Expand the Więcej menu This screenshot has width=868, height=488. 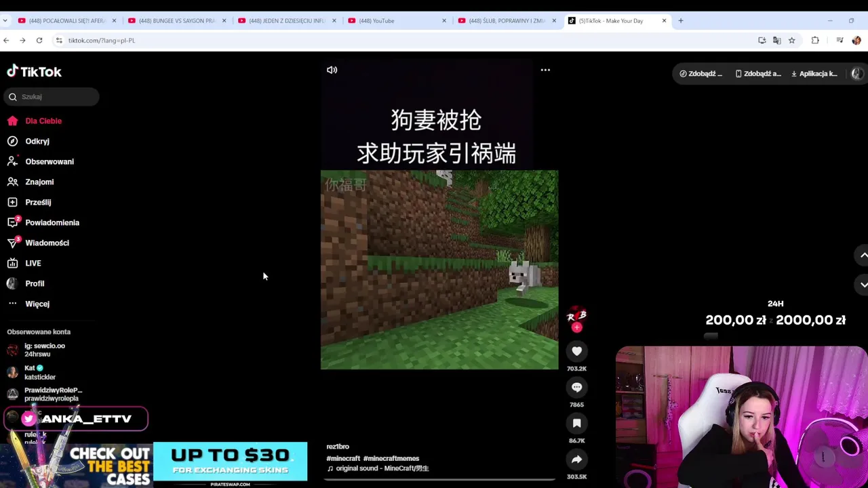pyautogui.click(x=37, y=304)
